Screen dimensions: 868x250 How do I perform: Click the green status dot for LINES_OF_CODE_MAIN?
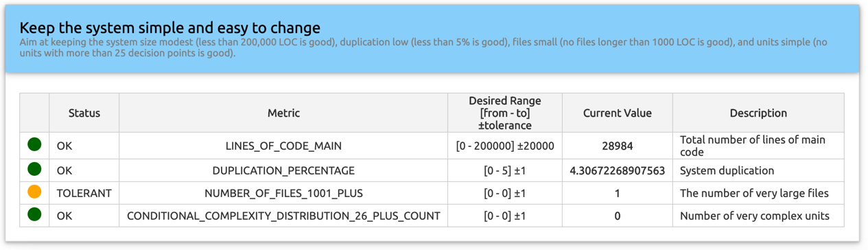[34, 145]
